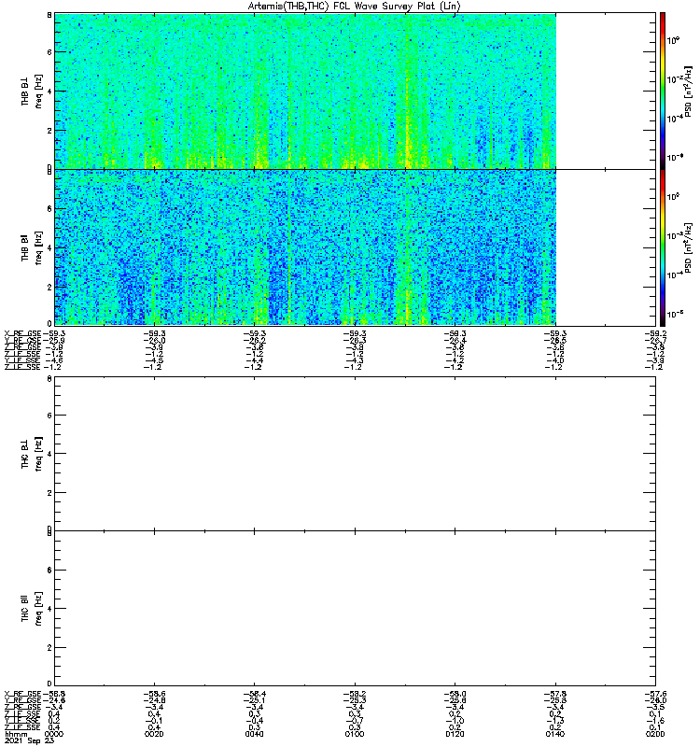700x747 pixels.
Task: Click the 'THB B∥ freq [Hz]' axis label
Action: [32, 247]
